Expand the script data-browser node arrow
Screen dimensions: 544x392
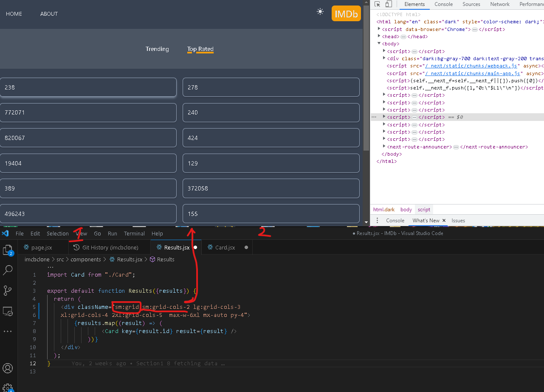point(379,29)
